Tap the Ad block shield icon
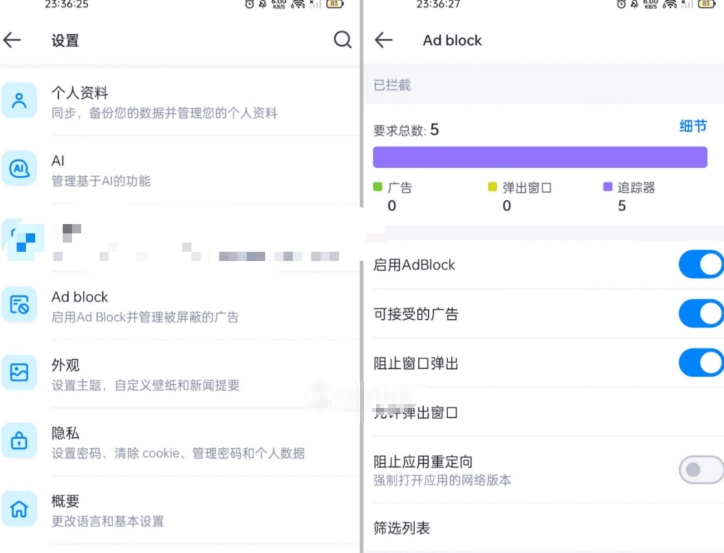This screenshot has height=553, width=724. click(x=19, y=305)
